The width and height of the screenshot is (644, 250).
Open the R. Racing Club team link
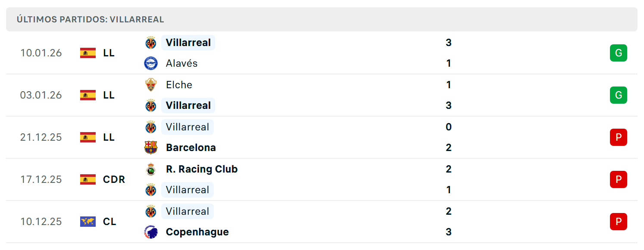tap(202, 169)
